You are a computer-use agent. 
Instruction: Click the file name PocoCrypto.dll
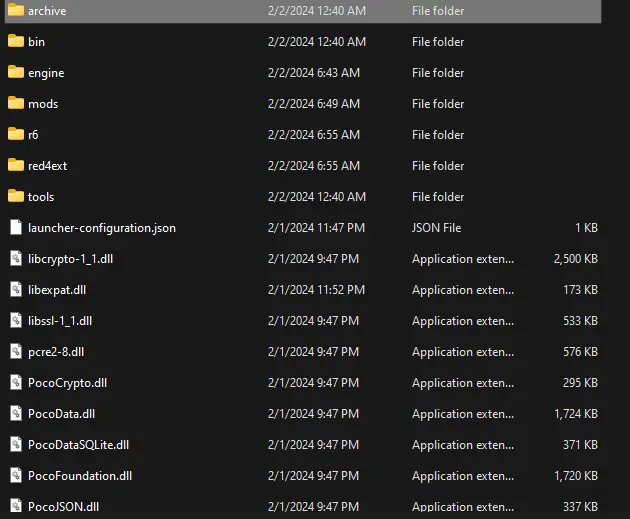(x=68, y=383)
